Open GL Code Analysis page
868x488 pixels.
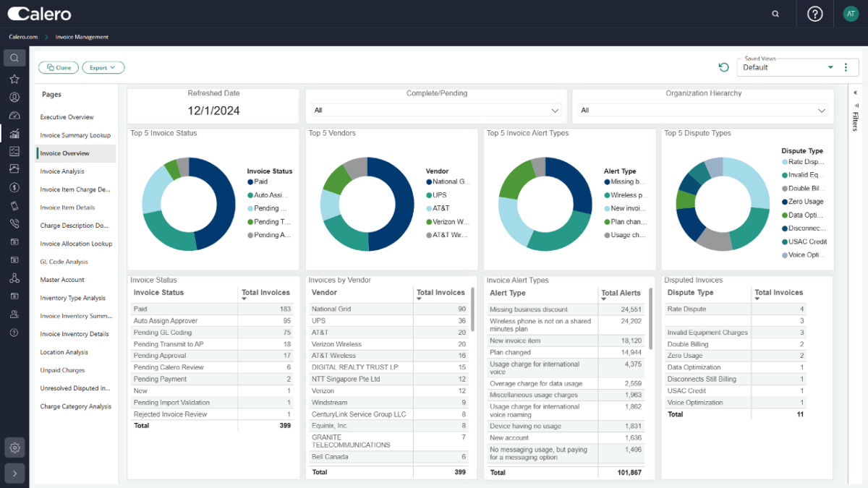(x=64, y=262)
